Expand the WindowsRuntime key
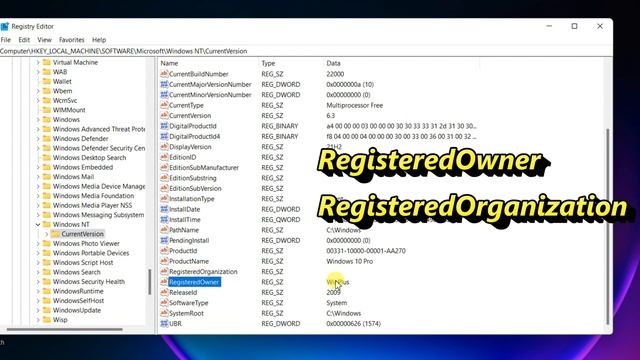 click(x=38, y=291)
